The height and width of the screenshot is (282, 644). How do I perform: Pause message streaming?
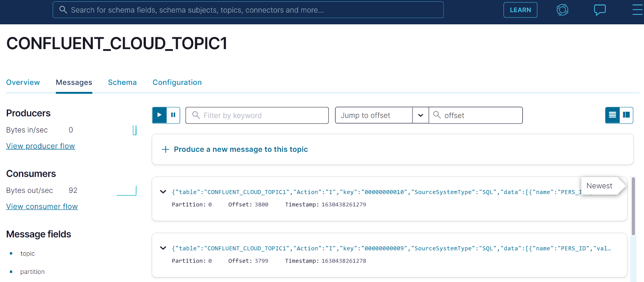pyautogui.click(x=173, y=115)
